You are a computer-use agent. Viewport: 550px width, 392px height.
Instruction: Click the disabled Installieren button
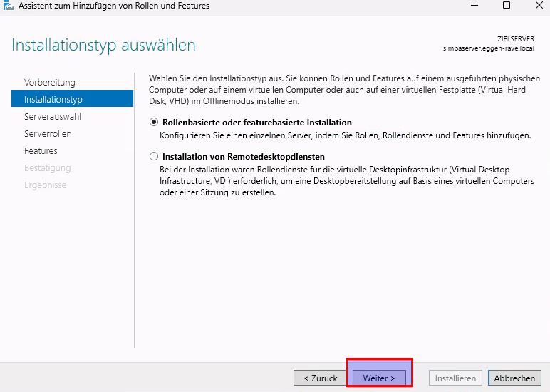455,378
